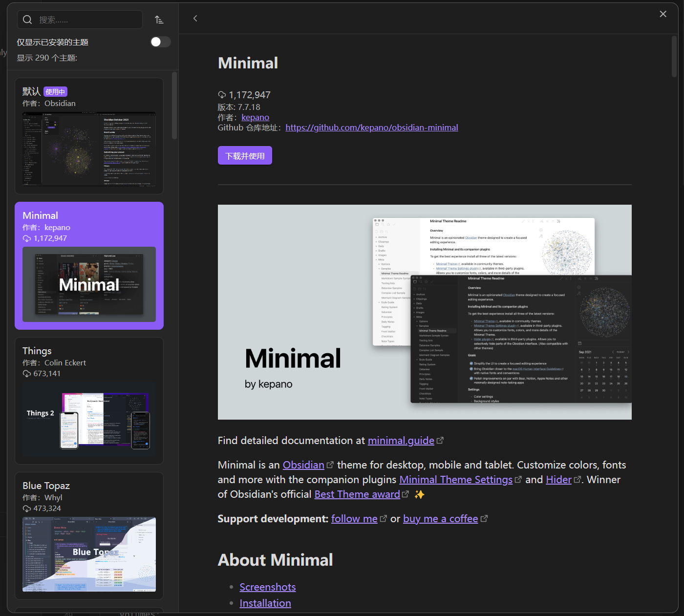Click the download icon on the selected Minimal card
This screenshot has width=684, height=616.
27,238
